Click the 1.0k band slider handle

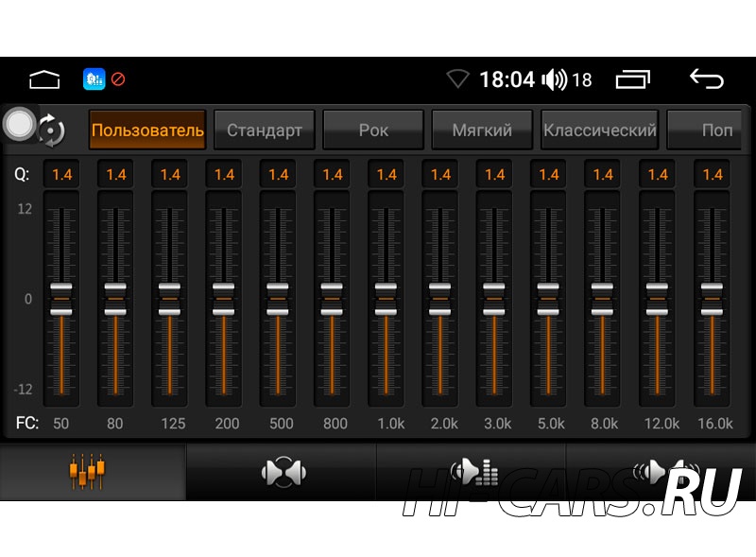pyautogui.click(x=386, y=299)
